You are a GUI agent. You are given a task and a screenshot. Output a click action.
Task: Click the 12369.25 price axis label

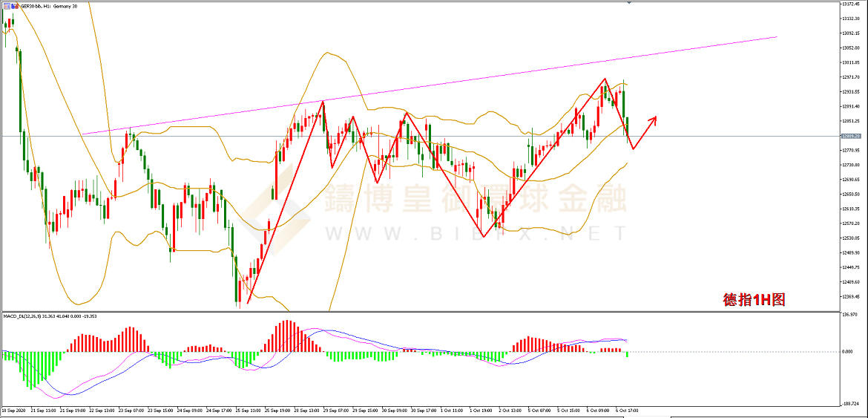click(x=852, y=296)
